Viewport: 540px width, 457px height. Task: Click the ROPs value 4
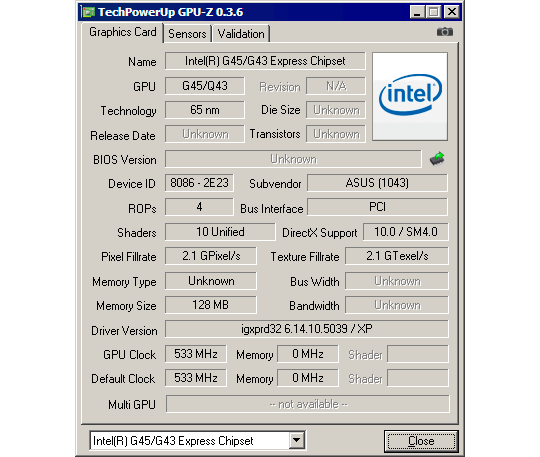pos(199,207)
